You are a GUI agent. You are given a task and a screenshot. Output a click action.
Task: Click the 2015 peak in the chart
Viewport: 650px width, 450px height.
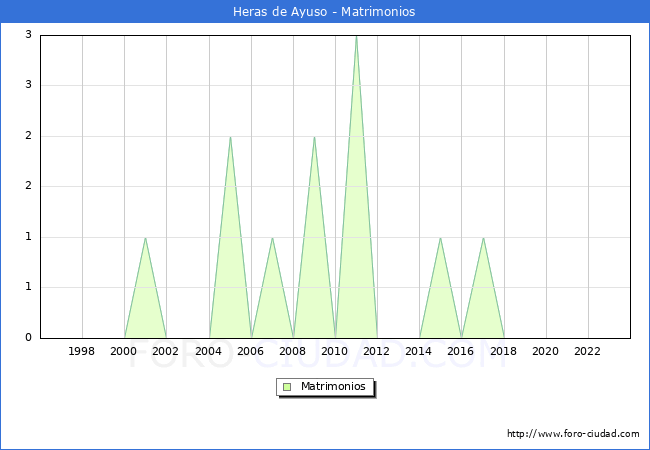440,237
